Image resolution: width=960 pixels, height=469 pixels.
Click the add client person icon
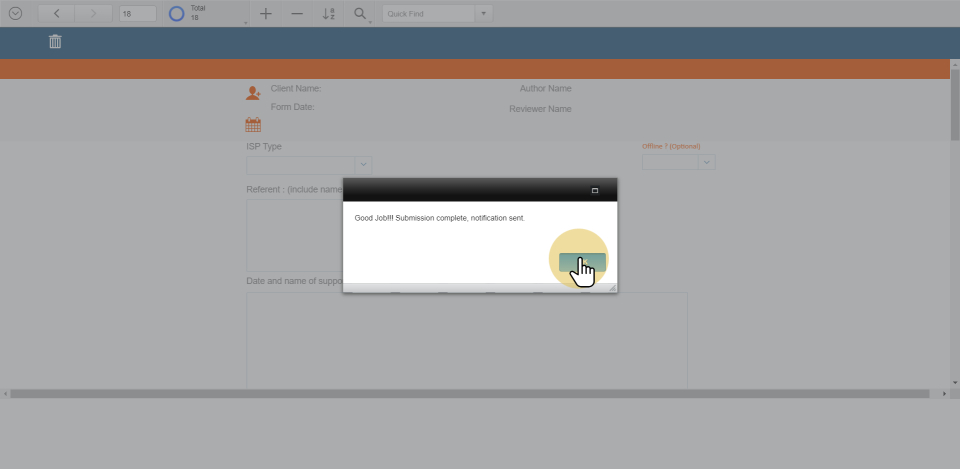pos(253,93)
